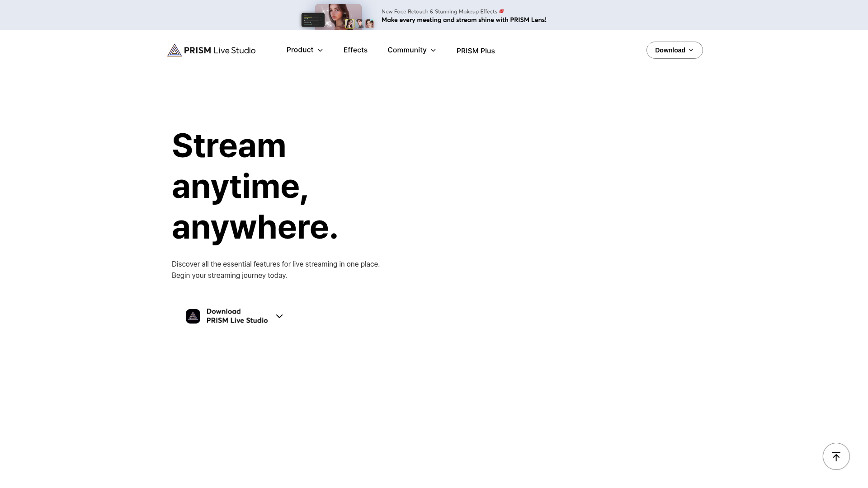Open the Effects page
The image size is (868, 488).
(355, 50)
